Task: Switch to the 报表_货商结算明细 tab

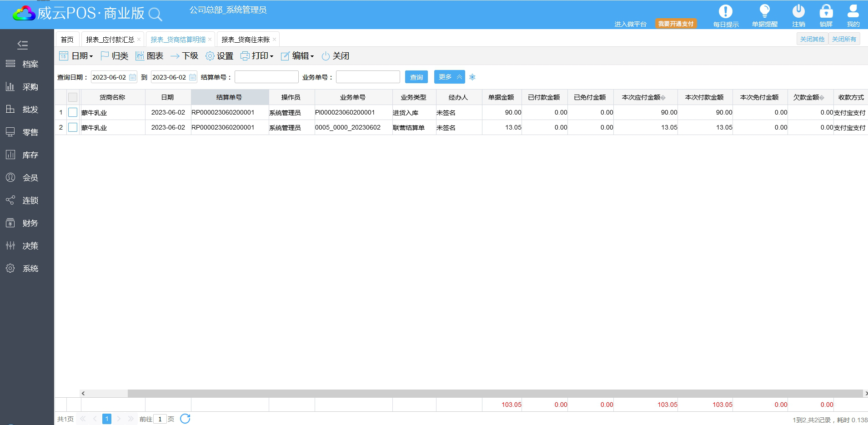Action: [x=178, y=40]
